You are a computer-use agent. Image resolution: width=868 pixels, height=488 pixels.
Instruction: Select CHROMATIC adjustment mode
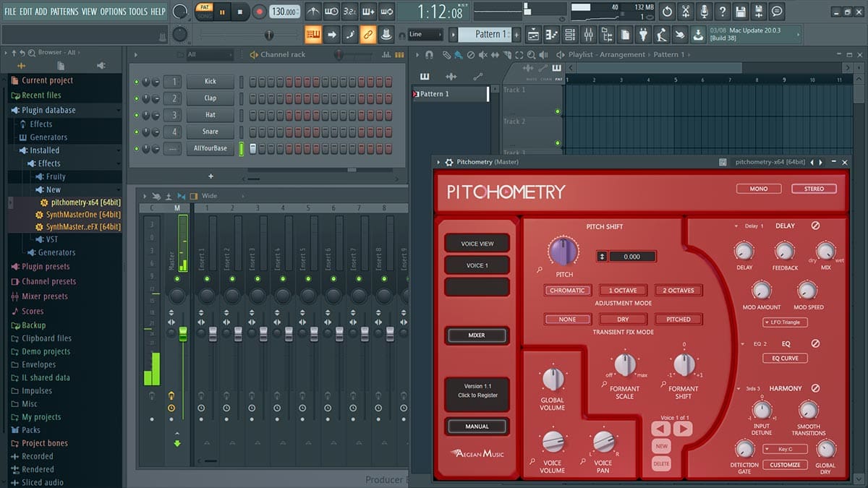(x=567, y=291)
